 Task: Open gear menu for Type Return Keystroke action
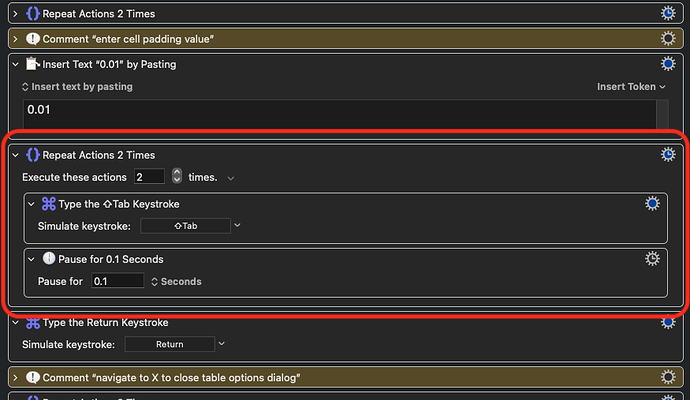[x=668, y=323]
